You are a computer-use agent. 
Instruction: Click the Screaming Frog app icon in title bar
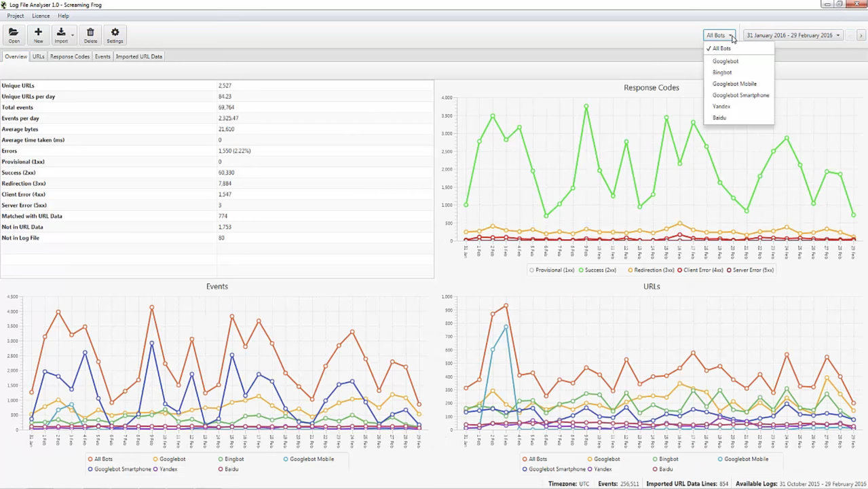point(4,5)
